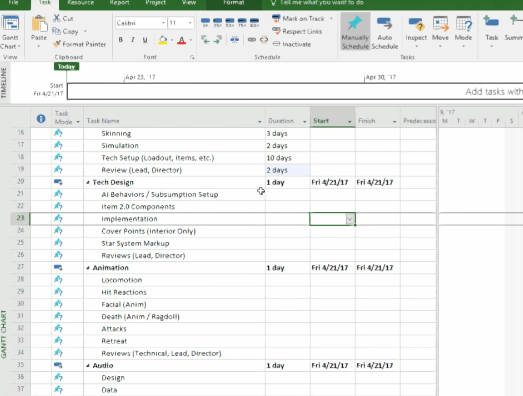Mark task 75% complete
523x396 pixels.
tap(242, 22)
